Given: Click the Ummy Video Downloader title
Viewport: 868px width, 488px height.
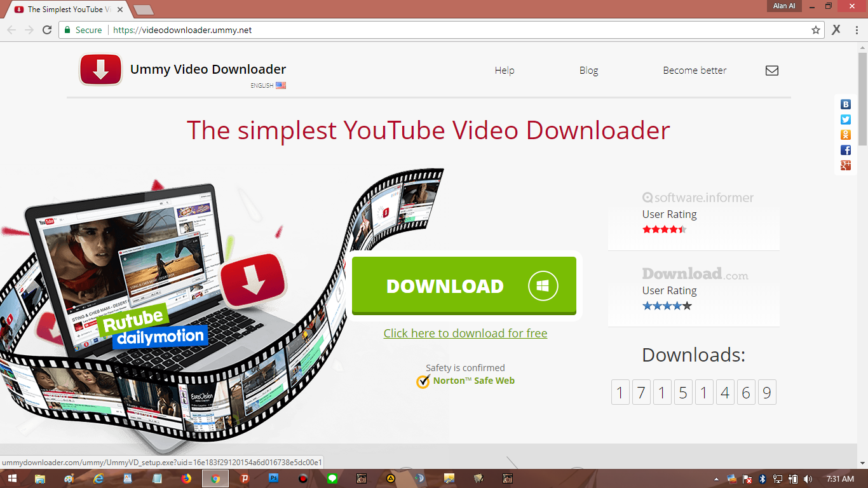Looking at the screenshot, I should [208, 69].
